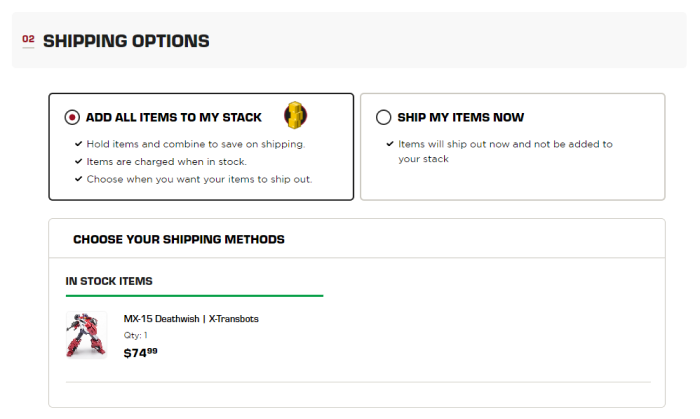The width and height of the screenshot is (700, 419).
Task: Select the Add All Items to My Stack radio button
Action: tap(72, 117)
